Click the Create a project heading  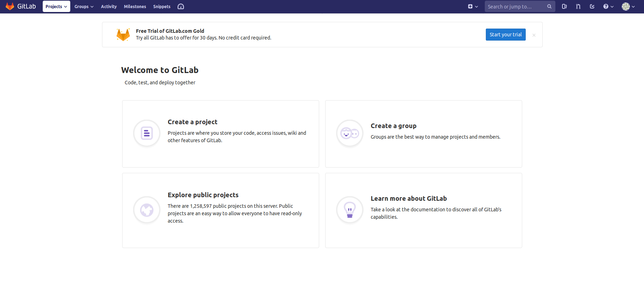pyautogui.click(x=192, y=122)
